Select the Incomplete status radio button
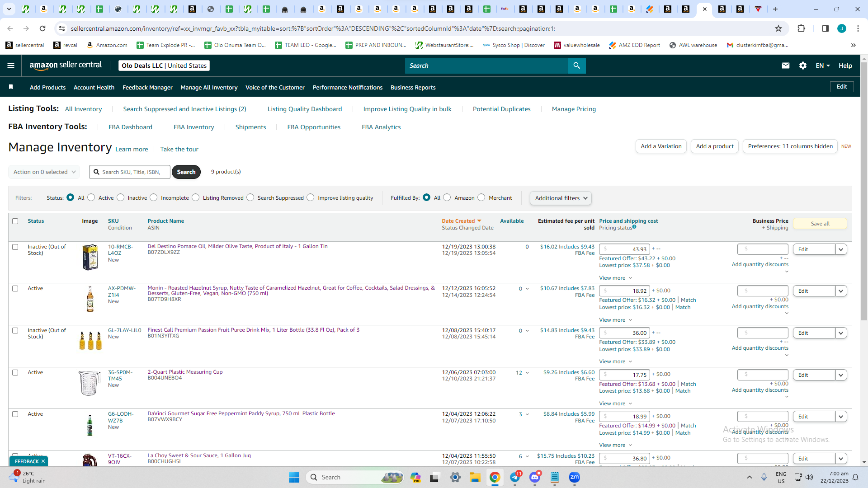 [154, 197]
